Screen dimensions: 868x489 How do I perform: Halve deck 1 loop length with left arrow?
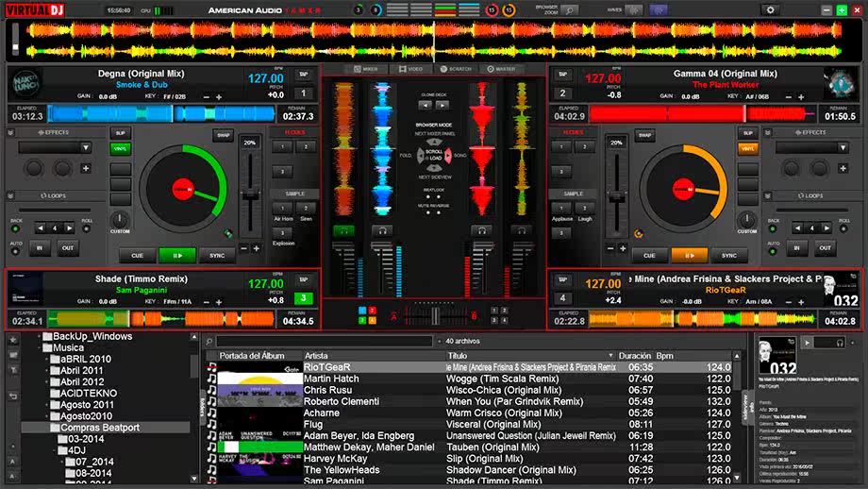tap(41, 228)
